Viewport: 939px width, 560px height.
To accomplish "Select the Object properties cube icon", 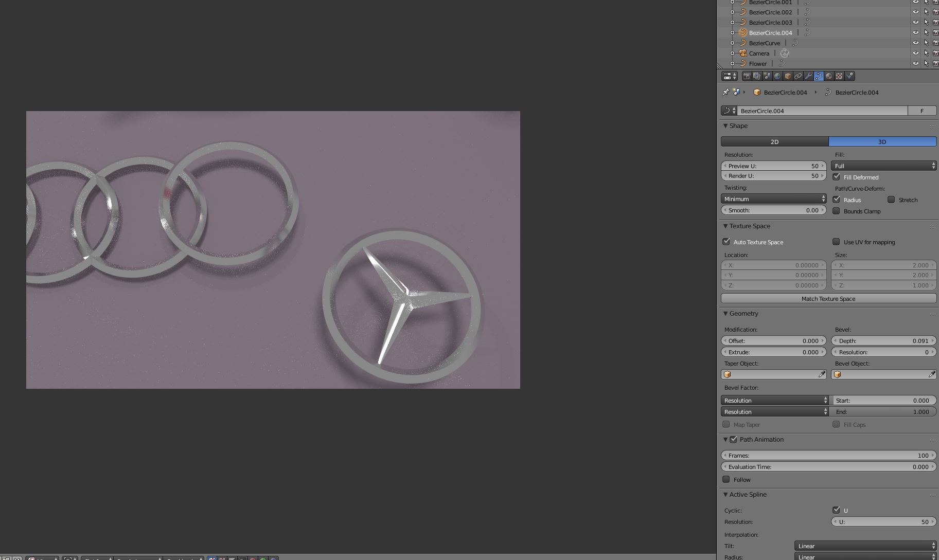I will 788,76.
